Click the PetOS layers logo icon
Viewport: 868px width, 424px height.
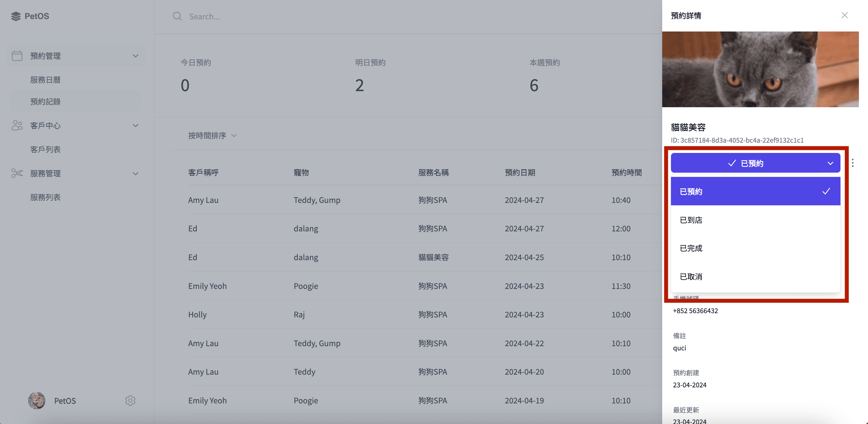[x=15, y=16]
